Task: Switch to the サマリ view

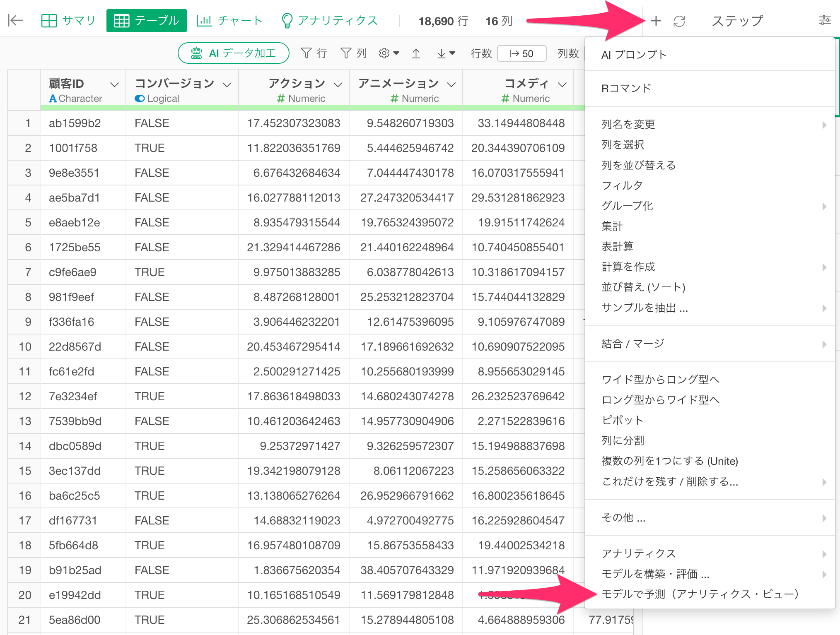Action: click(x=69, y=20)
